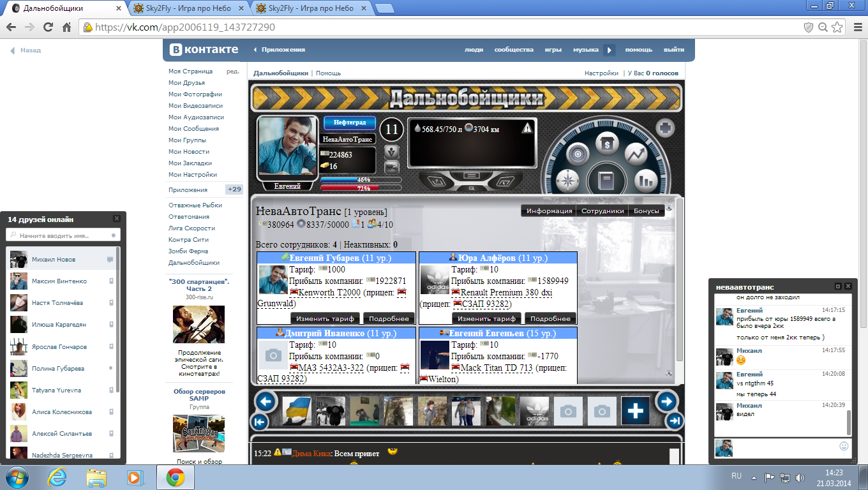Screen dimensions: 868x490
Task: Switch to the first Sky2Fly browser tab
Action: 189,9
